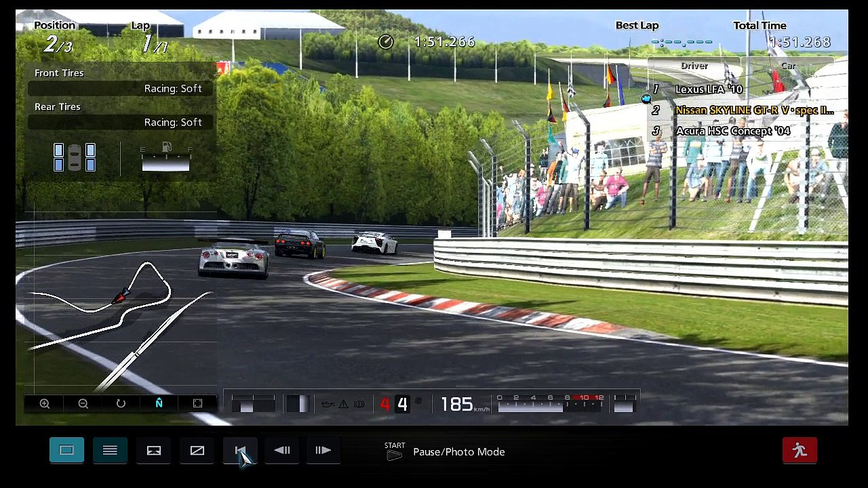Click the red car marker on the map

pyautogui.click(x=121, y=296)
